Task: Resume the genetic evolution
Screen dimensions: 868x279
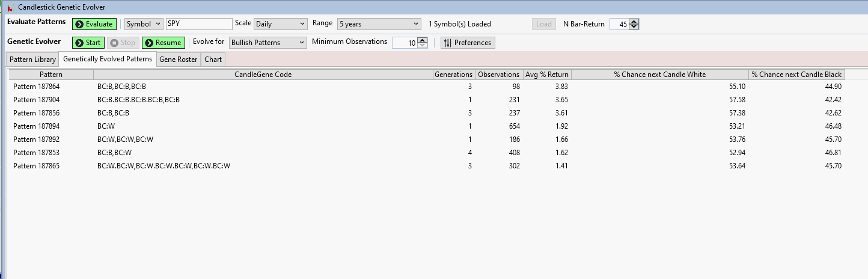Action: 163,43
